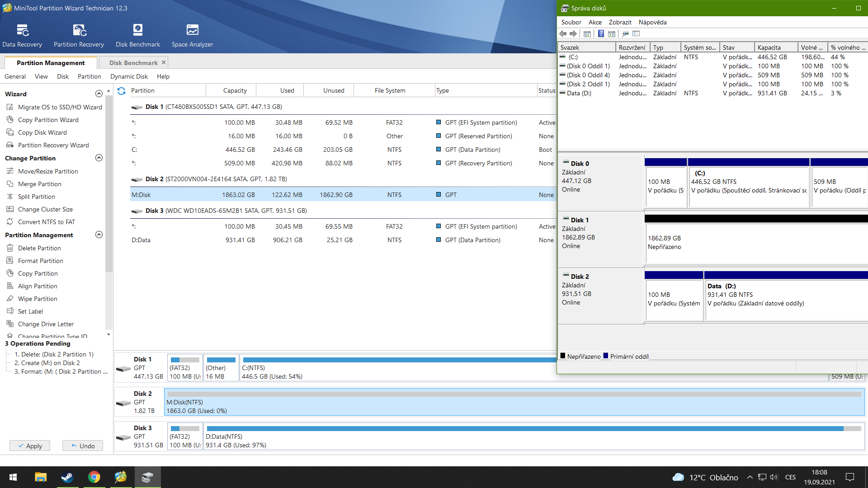Open Steam from the taskbar
868x488 pixels.
point(67,477)
